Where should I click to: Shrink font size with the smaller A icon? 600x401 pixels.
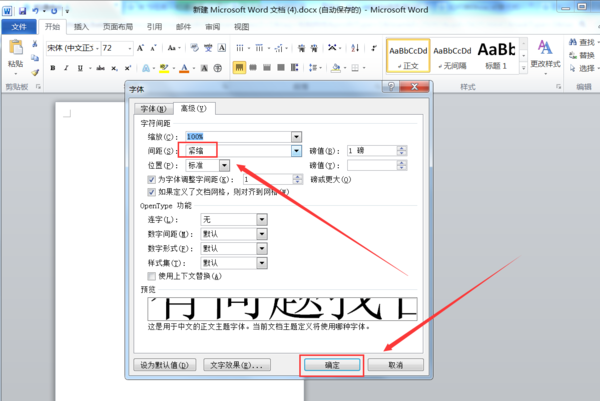(x=153, y=48)
